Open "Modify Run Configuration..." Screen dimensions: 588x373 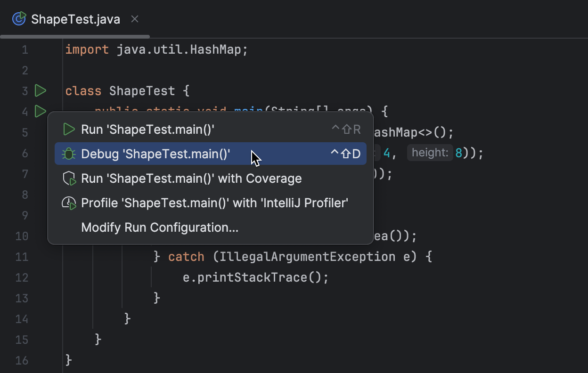[159, 227]
